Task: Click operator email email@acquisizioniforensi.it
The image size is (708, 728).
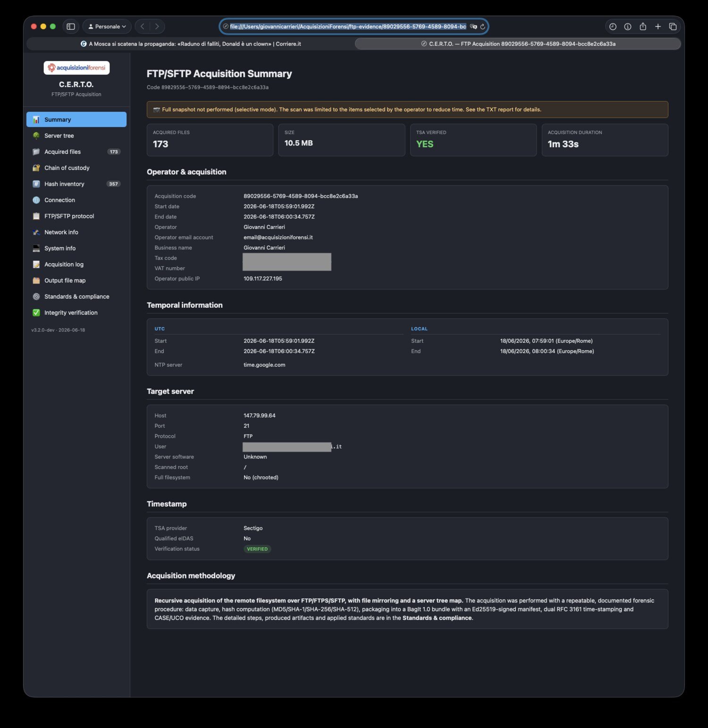Action: (278, 237)
